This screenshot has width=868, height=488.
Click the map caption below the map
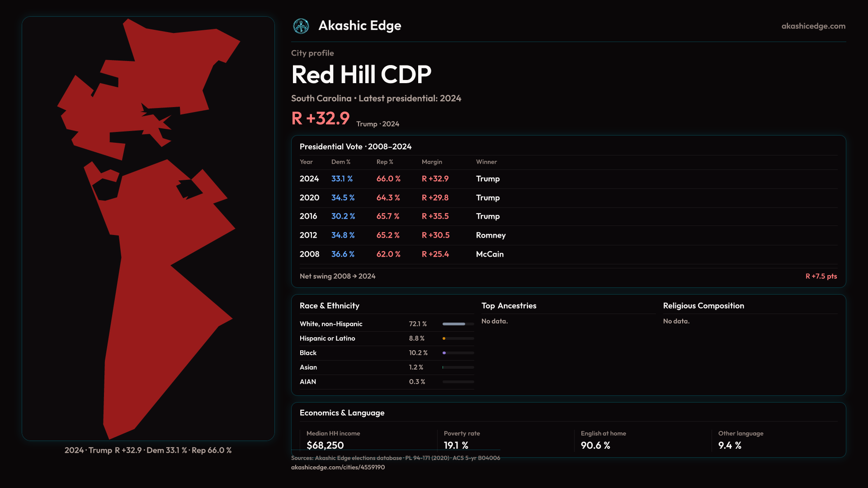[x=148, y=450]
